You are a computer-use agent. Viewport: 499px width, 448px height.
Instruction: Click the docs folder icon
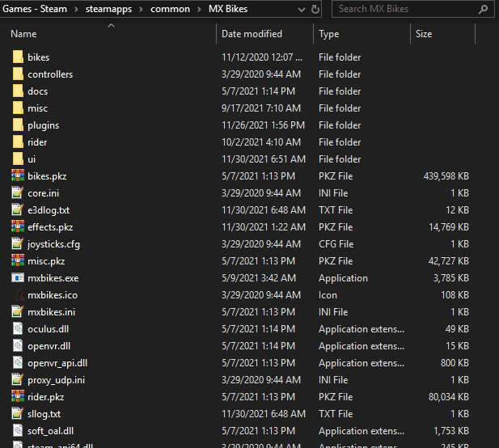(x=18, y=91)
